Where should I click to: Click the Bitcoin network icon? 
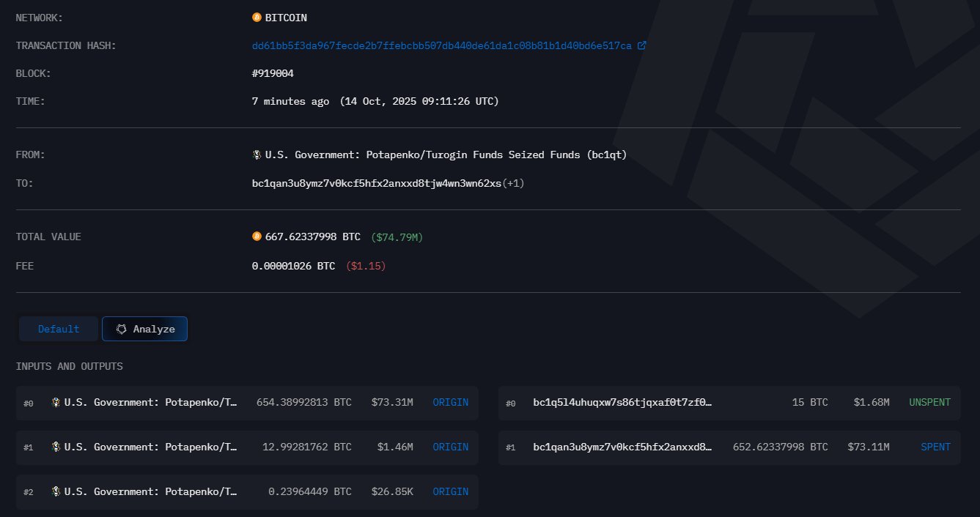coord(257,18)
